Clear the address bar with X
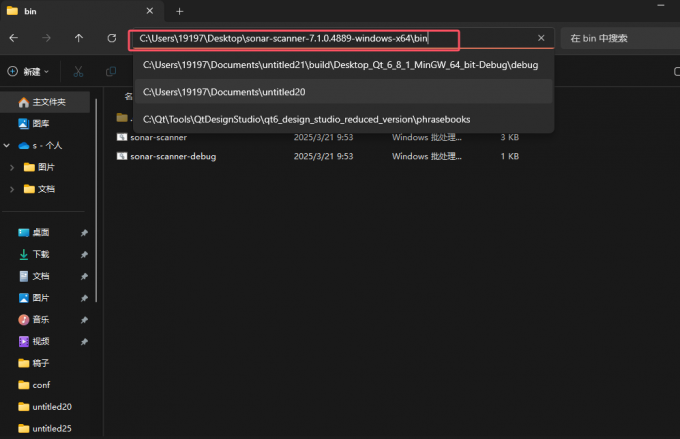The width and height of the screenshot is (680, 439). (541, 38)
